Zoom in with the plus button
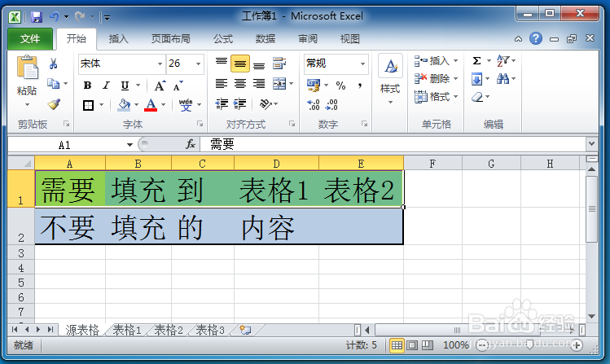This screenshot has height=364, width=610. [x=577, y=345]
